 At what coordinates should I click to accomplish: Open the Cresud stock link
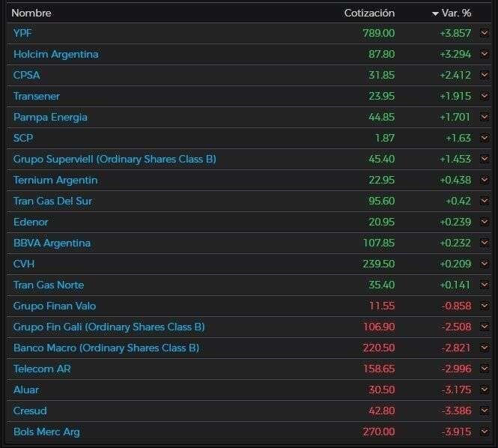pyautogui.click(x=30, y=411)
